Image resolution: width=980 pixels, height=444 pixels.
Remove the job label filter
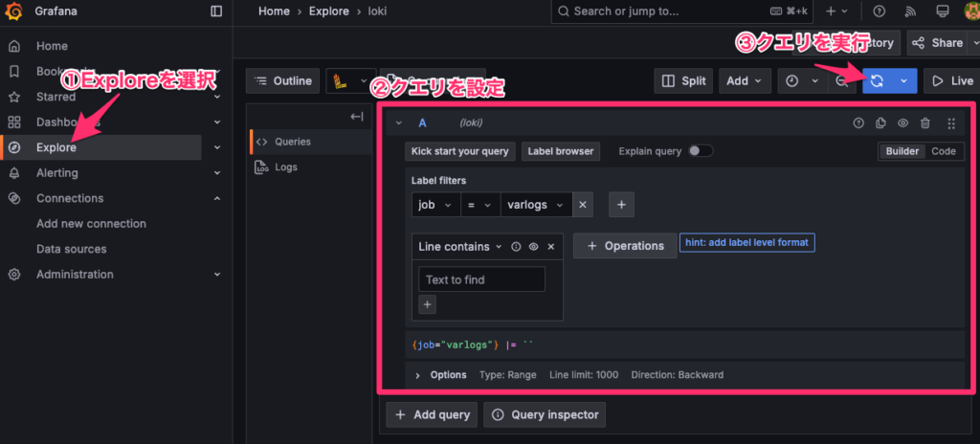pos(583,205)
